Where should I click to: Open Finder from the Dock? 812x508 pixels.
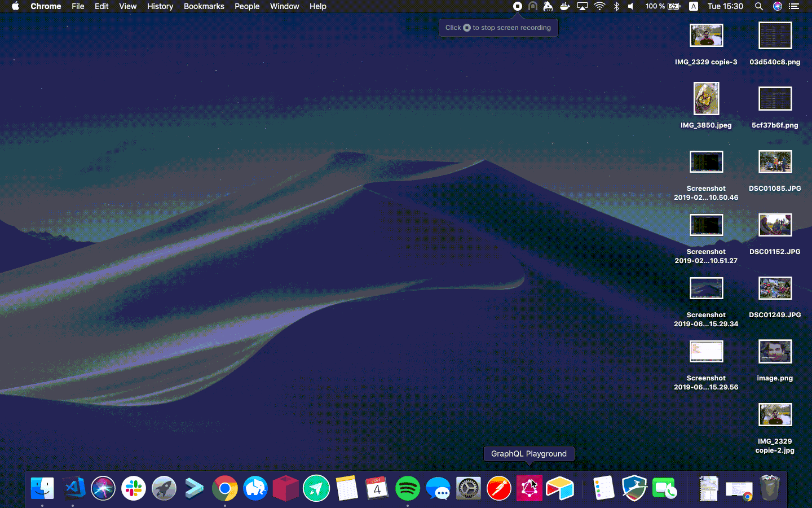tap(42, 488)
